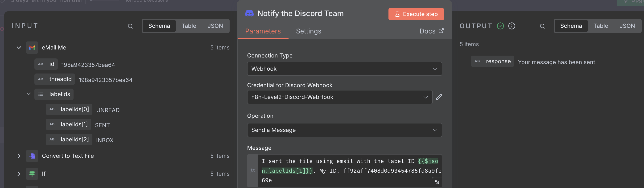Screen dimensions: 644x188
Task: Open the Operation dropdown
Action: (x=344, y=130)
